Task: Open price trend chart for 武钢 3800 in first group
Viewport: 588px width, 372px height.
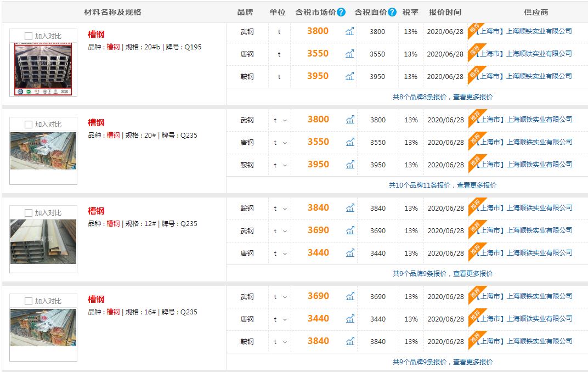Action: click(349, 31)
